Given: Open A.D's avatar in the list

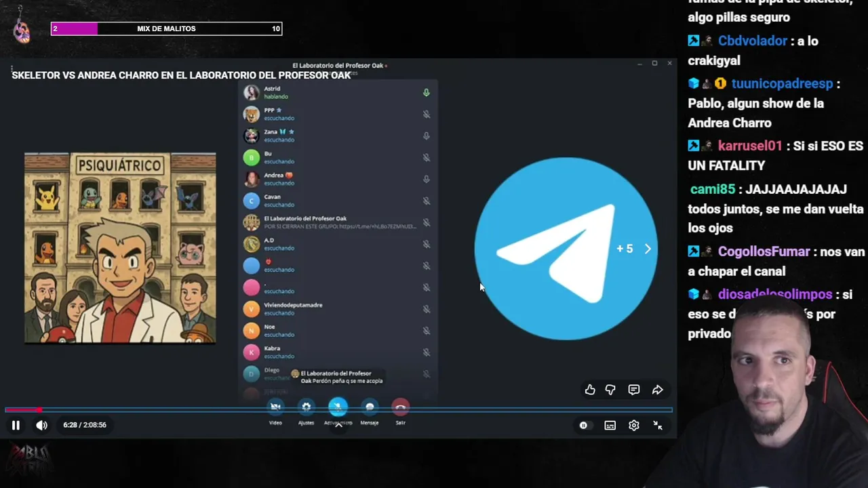Looking at the screenshot, I should tap(252, 245).
